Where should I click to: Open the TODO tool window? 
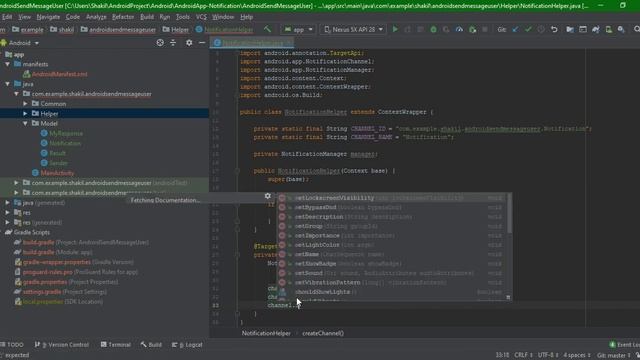click(12, 344)
